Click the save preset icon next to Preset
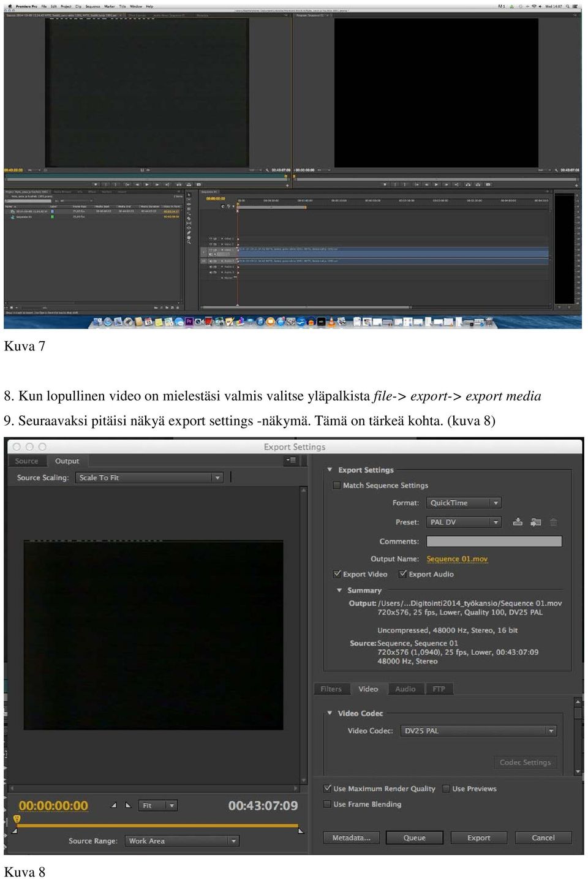The image size is (588, 879). click(518, 522)
